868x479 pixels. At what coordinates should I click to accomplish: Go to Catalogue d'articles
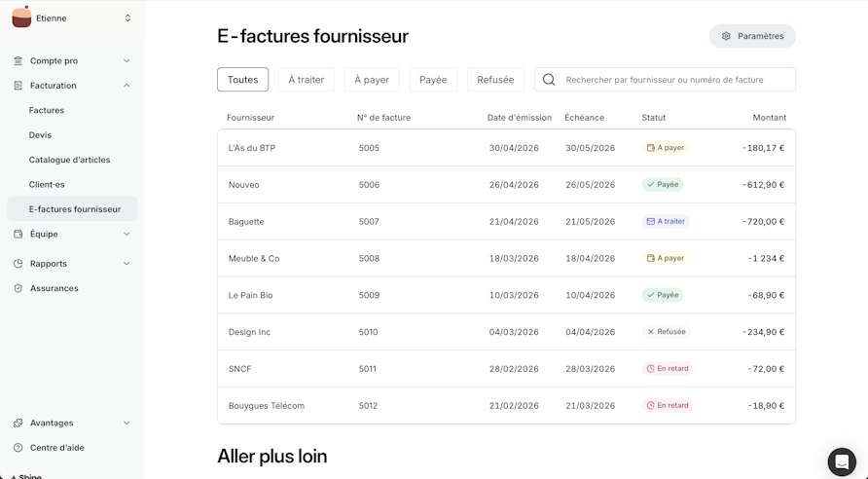click(69, 160)
